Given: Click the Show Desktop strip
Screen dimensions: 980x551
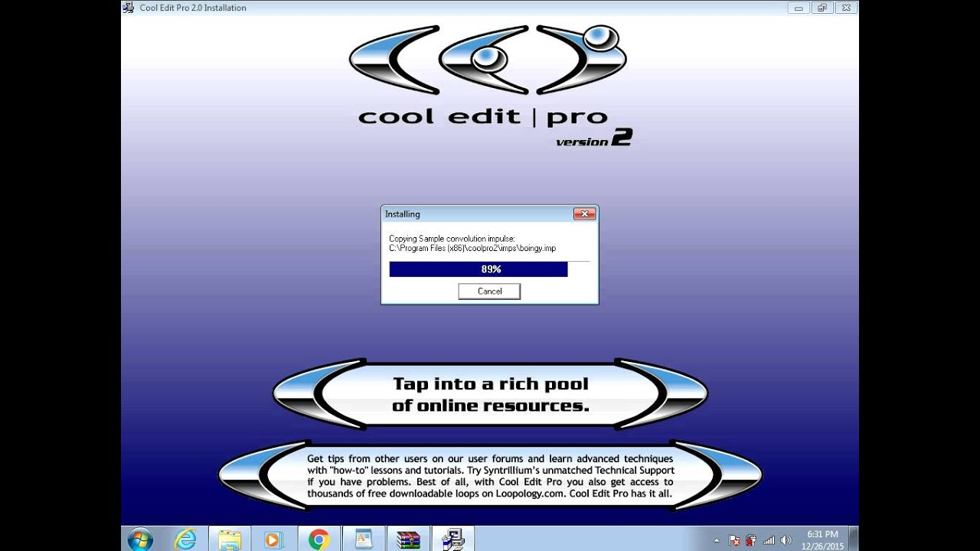Looking at the screenshot, I should coord(853,539).
